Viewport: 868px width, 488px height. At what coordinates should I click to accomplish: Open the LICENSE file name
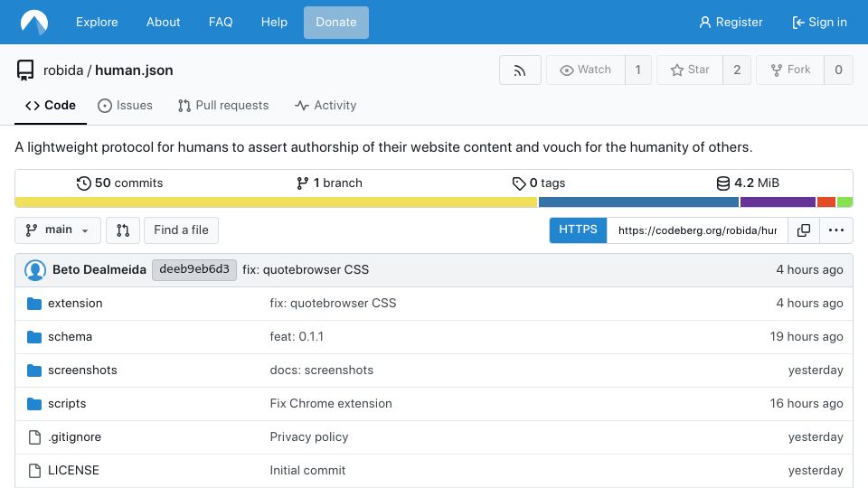click(73, 470)
